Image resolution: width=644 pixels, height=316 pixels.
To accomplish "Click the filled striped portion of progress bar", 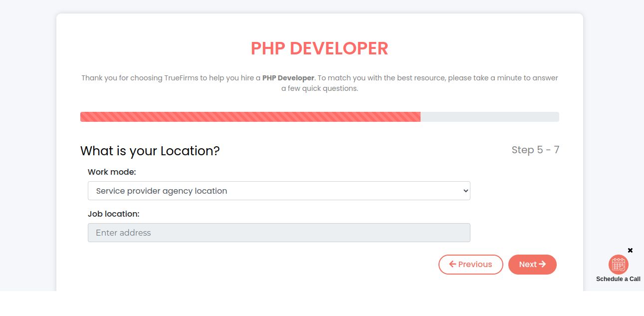I will (x=250, y=117).
